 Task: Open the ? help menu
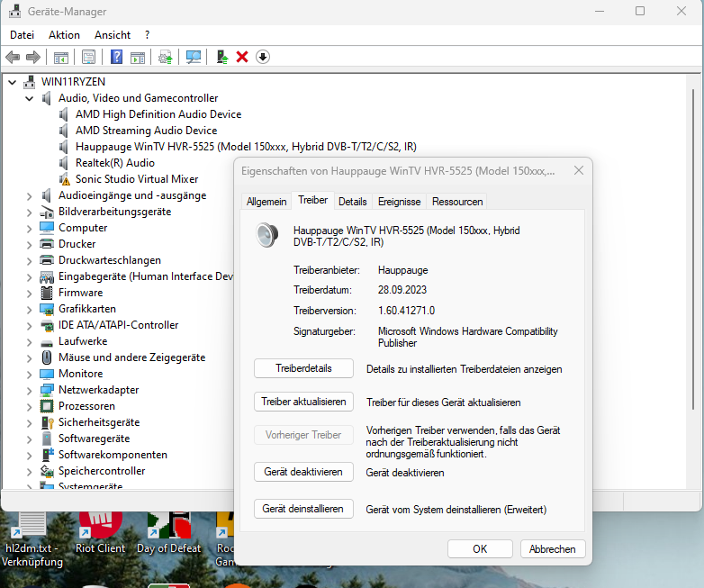148,35
